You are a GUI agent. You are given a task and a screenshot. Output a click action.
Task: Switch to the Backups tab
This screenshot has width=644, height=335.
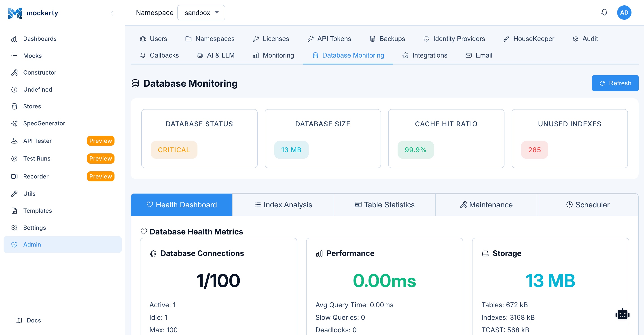tap(387, 39)
